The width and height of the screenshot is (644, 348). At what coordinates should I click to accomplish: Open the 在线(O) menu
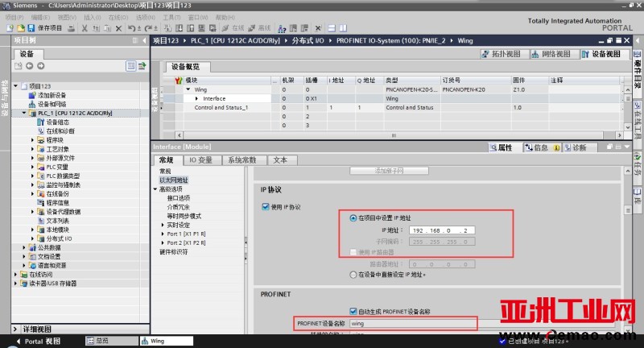[x=118, y=17]
